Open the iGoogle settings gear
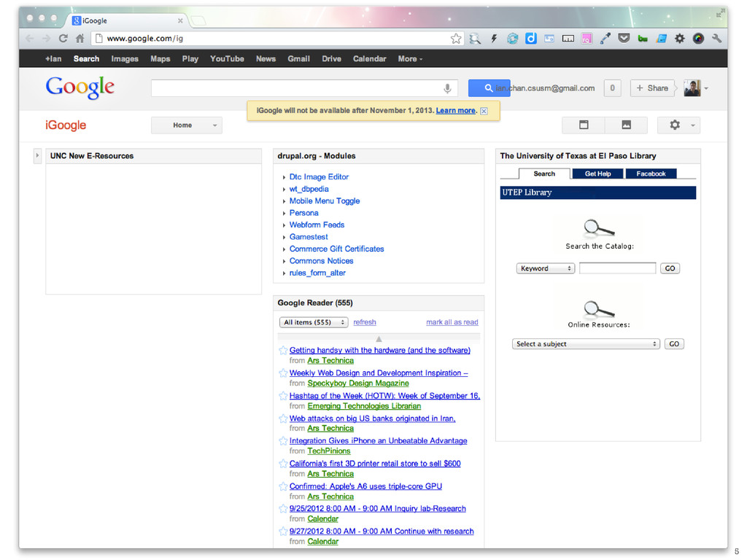The height and width of the screenshot is (560, 747). [x=678, y=125]
